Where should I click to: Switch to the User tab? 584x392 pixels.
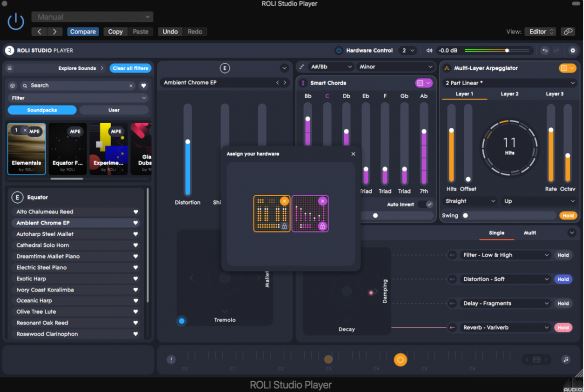point(114,110)
